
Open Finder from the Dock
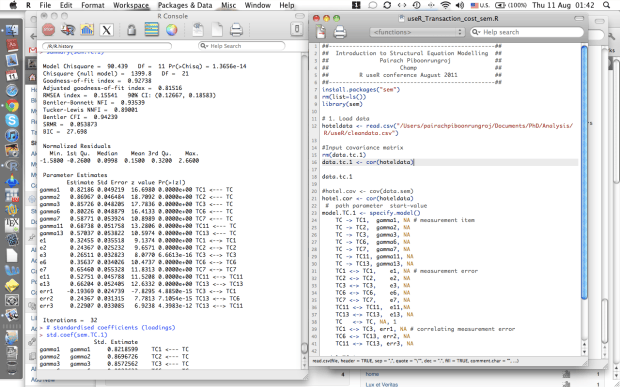[x=12, y=31]
